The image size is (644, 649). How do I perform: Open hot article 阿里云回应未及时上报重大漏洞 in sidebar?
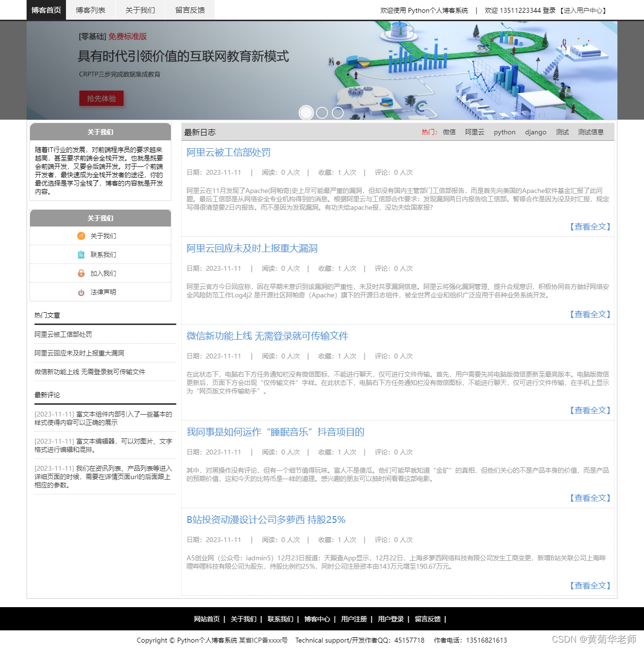pyautogui.click(x=79, y=353)
